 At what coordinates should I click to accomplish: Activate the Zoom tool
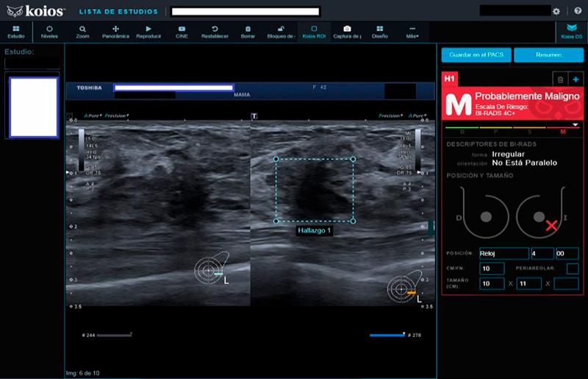tap(82, 32)
